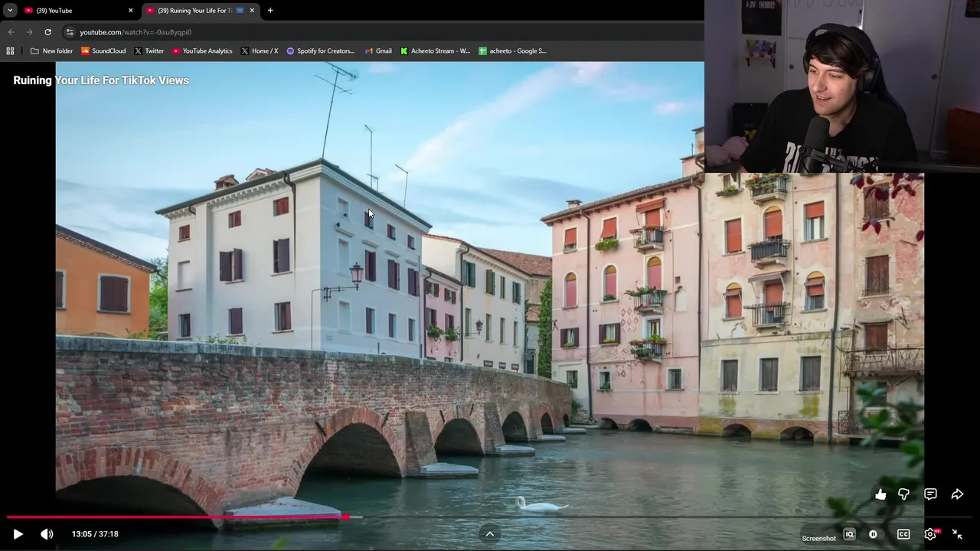Close the first YouTube tab
Screen dimensions: 980x551
coord(130,11)
